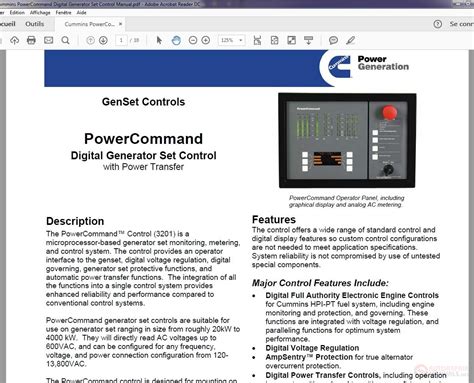Open the Edition menu

(x=17, y=12)
